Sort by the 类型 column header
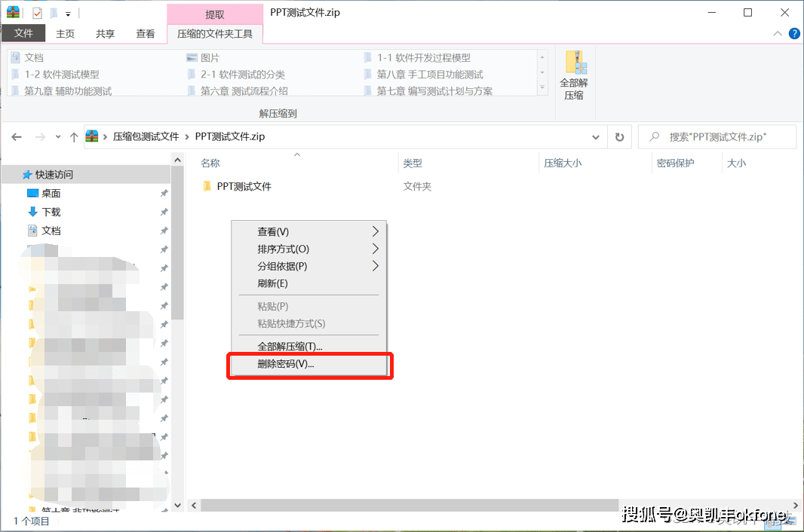This screenshot has width=804, height=532. coord(413,164)
